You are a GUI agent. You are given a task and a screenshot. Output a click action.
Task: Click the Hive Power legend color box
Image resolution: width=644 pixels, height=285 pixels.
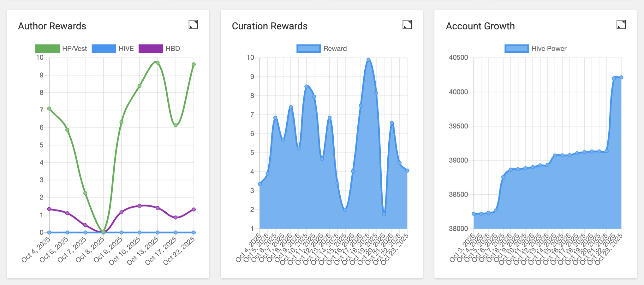point(516,49)
